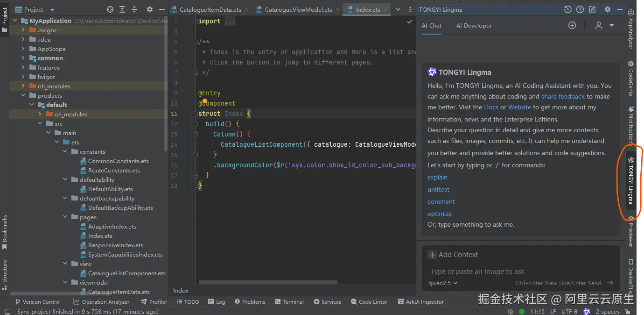Toggle the Structure tool window
Viewport: 644px width, 315px height.
[5, 274]
